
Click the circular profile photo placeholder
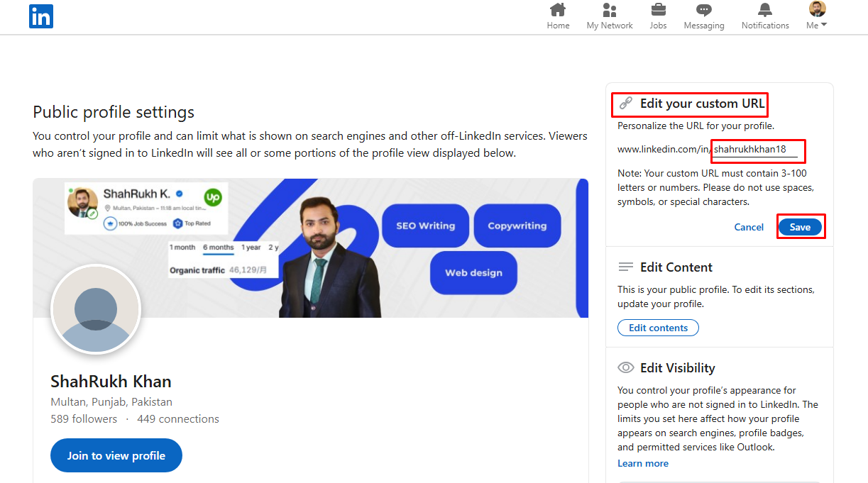pos(96,309)
